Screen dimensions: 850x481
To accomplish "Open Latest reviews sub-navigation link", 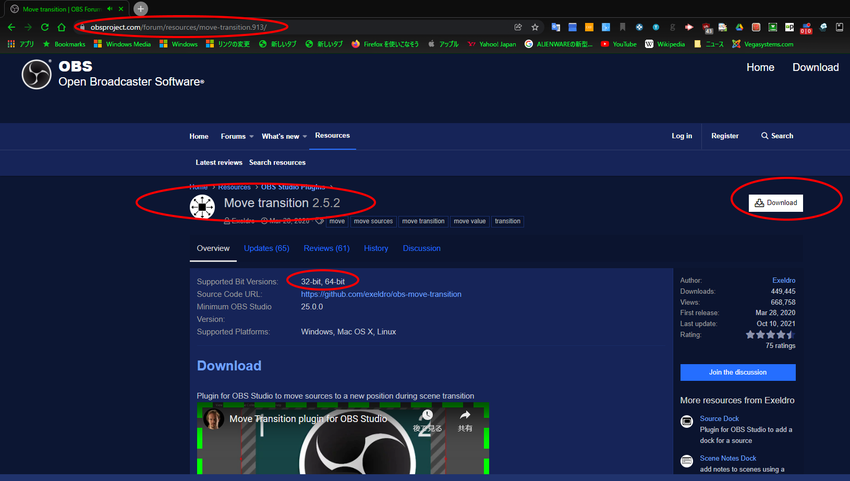I will point(219,163).
